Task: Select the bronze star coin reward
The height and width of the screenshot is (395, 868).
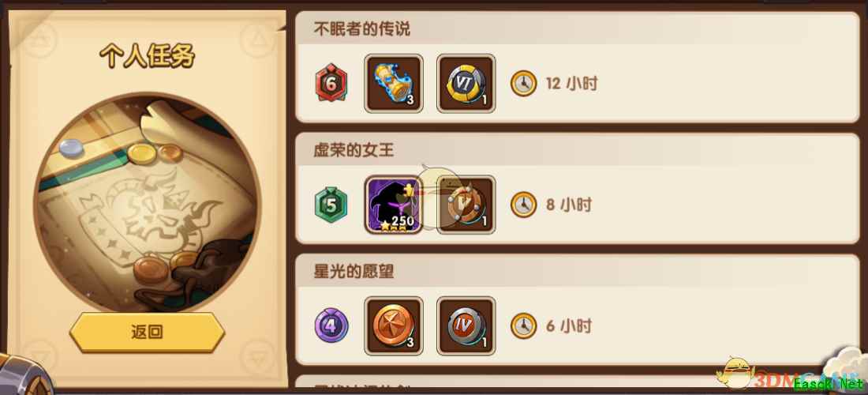Action: coord(394,325)
